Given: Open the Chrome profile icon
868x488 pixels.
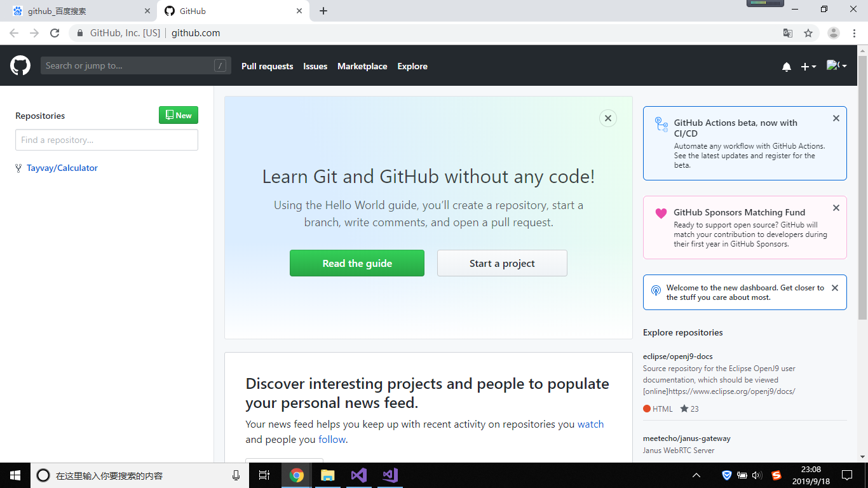Looking at the screenshot, I should (x=834, y=33).
